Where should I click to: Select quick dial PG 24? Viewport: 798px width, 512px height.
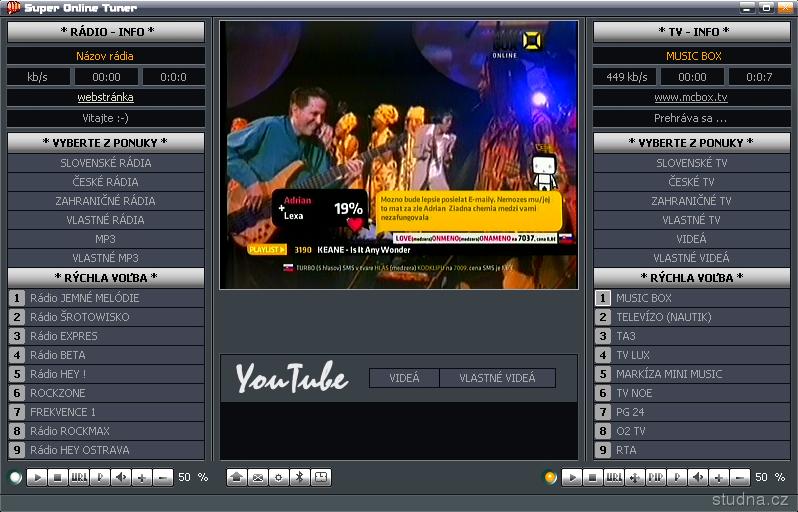(692, 412)
